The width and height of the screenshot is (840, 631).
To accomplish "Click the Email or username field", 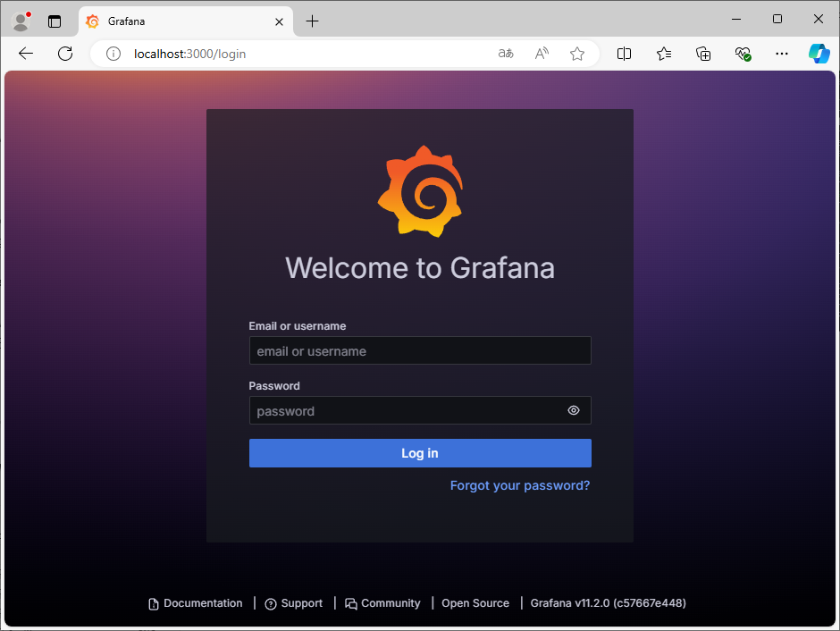I will coord(420,350).
